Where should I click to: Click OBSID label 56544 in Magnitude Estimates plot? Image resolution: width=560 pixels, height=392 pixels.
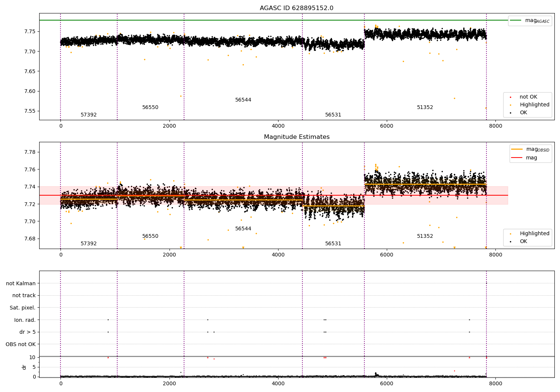point(243,229)
